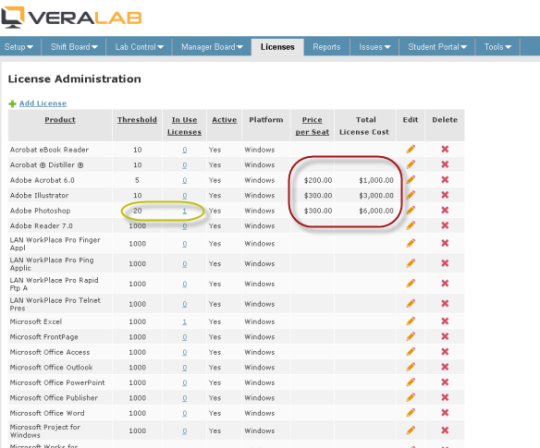Sort by Price per Seat header

point(312,126)
